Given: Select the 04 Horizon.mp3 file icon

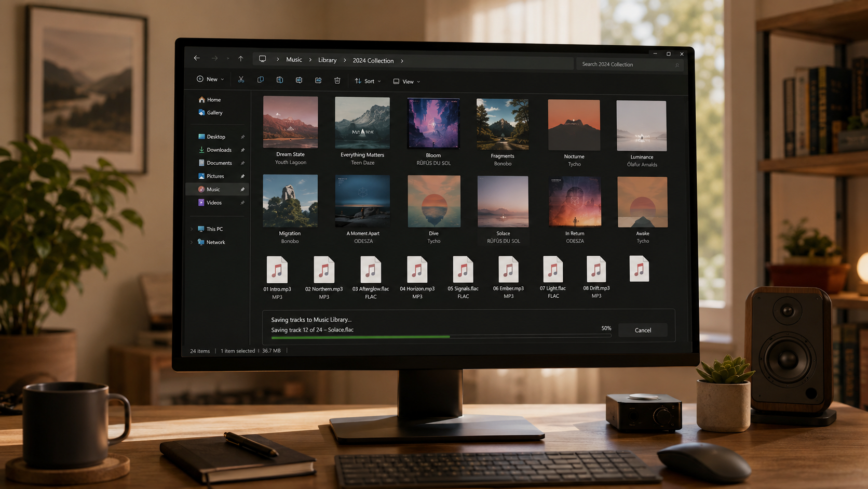Looking at the screenshot, I should (x=417, y=270).
